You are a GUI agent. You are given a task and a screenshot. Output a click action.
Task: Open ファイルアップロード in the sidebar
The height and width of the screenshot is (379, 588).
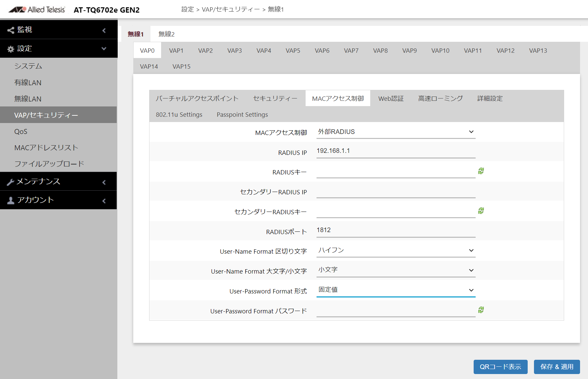coord(58,164)
